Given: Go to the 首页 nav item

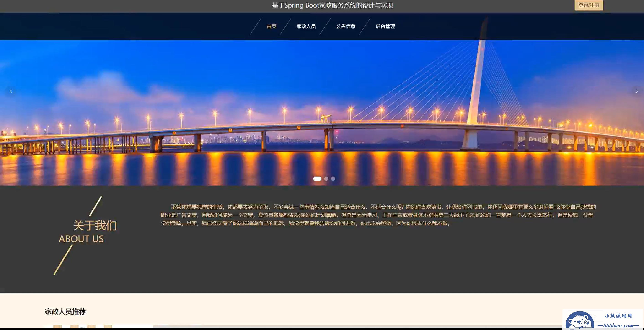Looking at the screenshot, I should [272, 26].
